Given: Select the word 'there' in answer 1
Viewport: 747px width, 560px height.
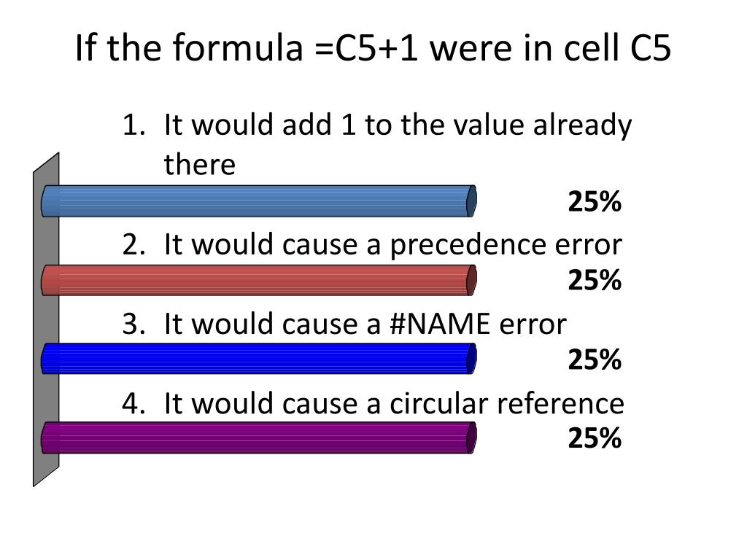Looking at the screenshot, I should [200, 165].
